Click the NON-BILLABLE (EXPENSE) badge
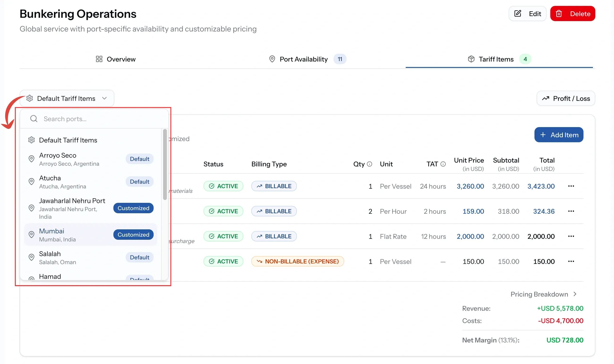 (x=298, y=262)
